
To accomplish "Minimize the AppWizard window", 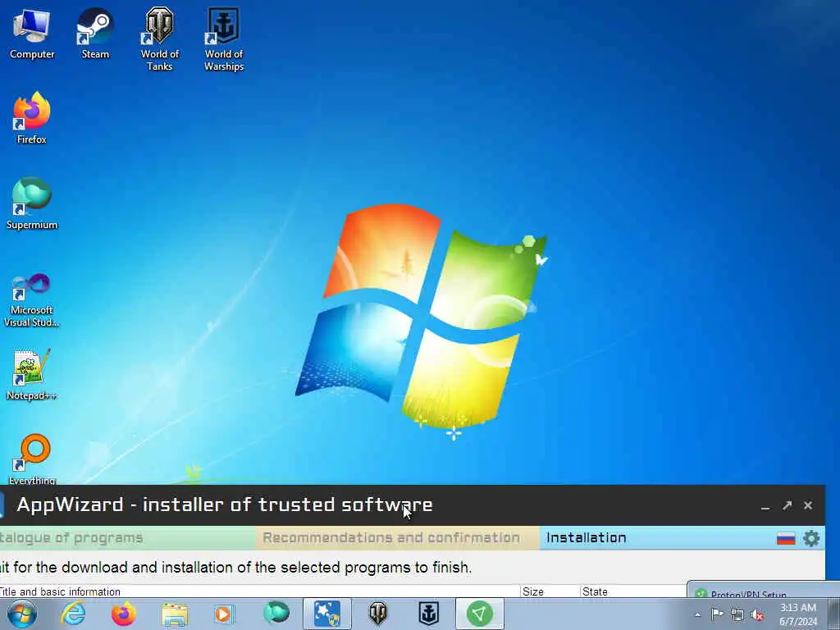I will tap(765, 505).
